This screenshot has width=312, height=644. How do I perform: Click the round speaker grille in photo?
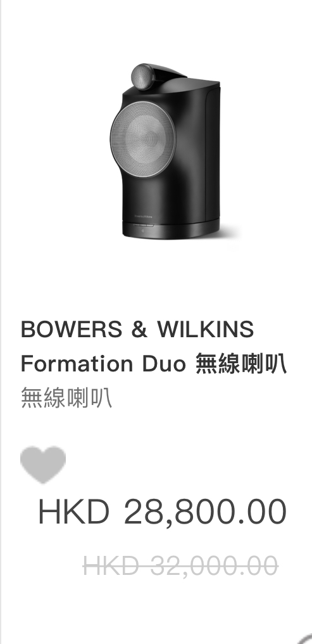(142, 139)
